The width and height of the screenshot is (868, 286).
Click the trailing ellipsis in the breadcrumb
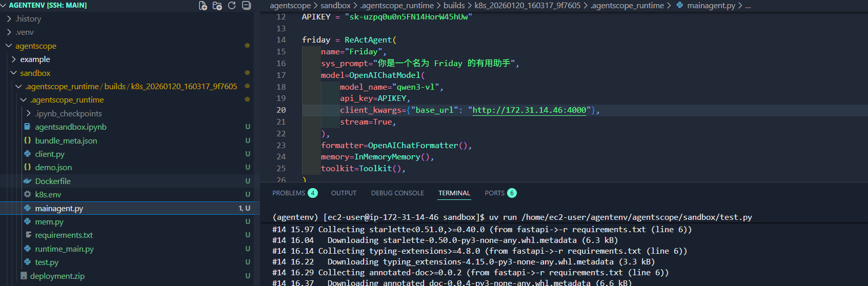(x=748, y=6)
